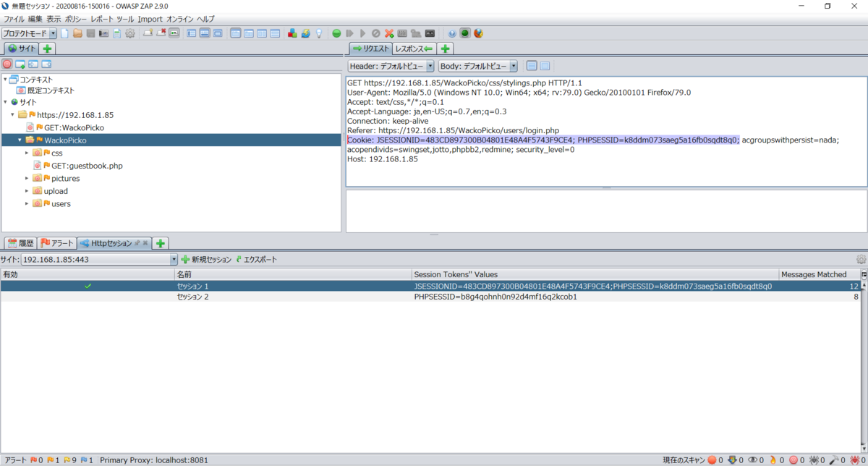868x466 pixels.
Task: Open the プロテクトモード mode dropdown
Action: coord(53,33)
